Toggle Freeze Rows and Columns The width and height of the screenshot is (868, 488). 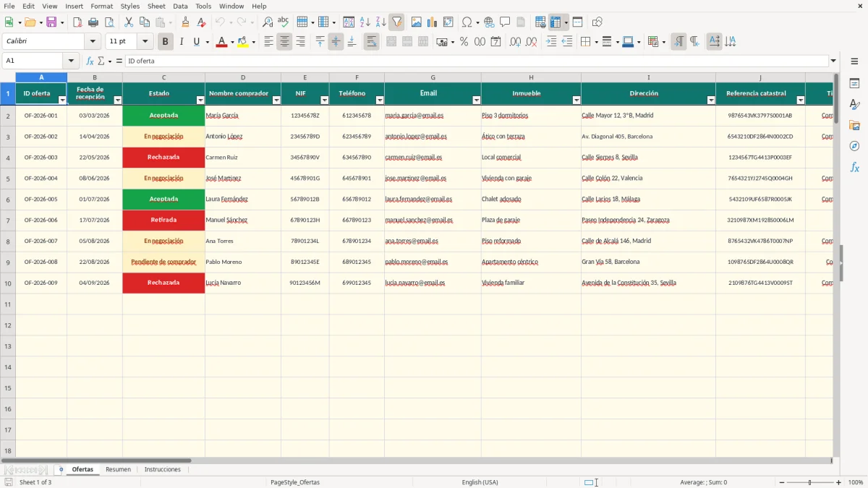(x=556, y=22)
